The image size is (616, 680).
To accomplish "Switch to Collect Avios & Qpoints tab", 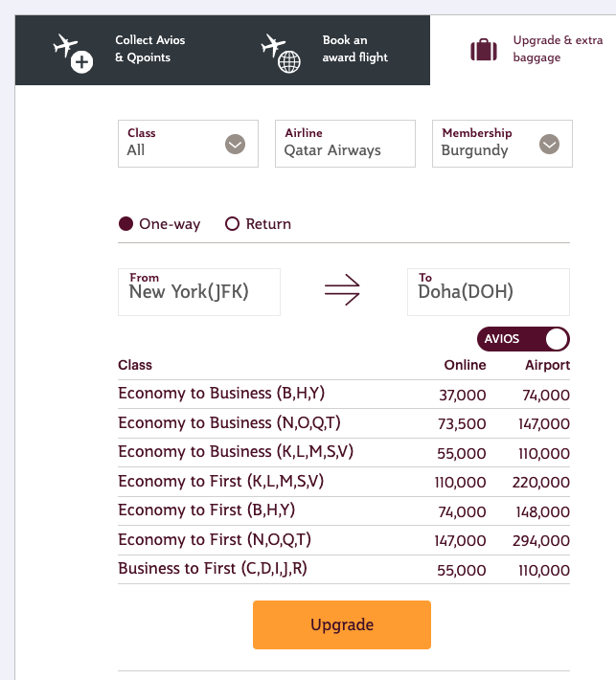I will click(149, 49).
